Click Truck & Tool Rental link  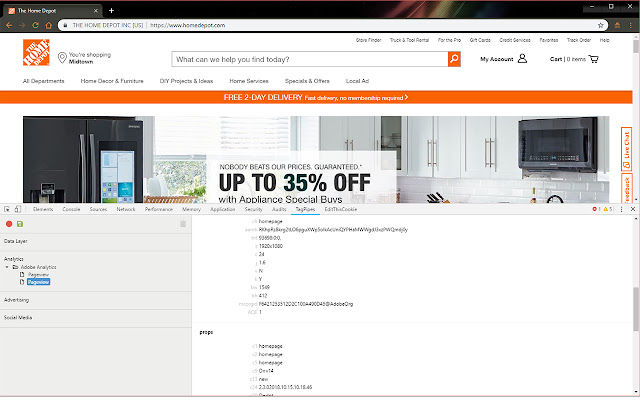click(x=409, y=40)
